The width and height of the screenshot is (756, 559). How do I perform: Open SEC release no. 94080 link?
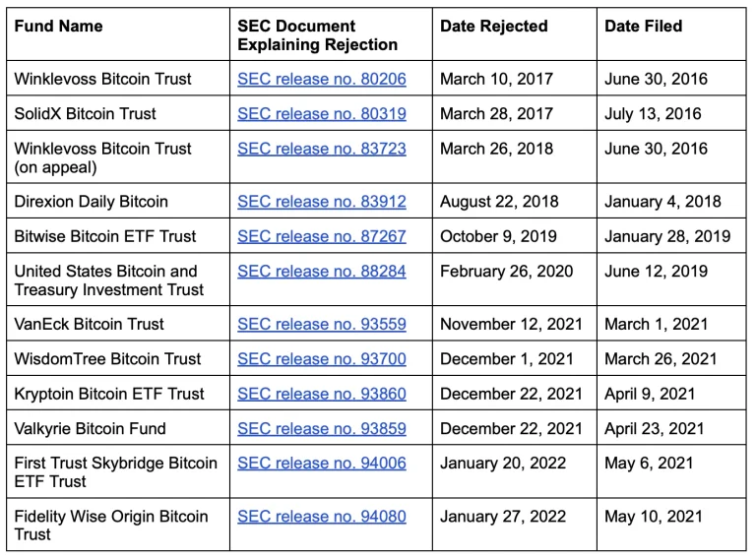(321, 517)
